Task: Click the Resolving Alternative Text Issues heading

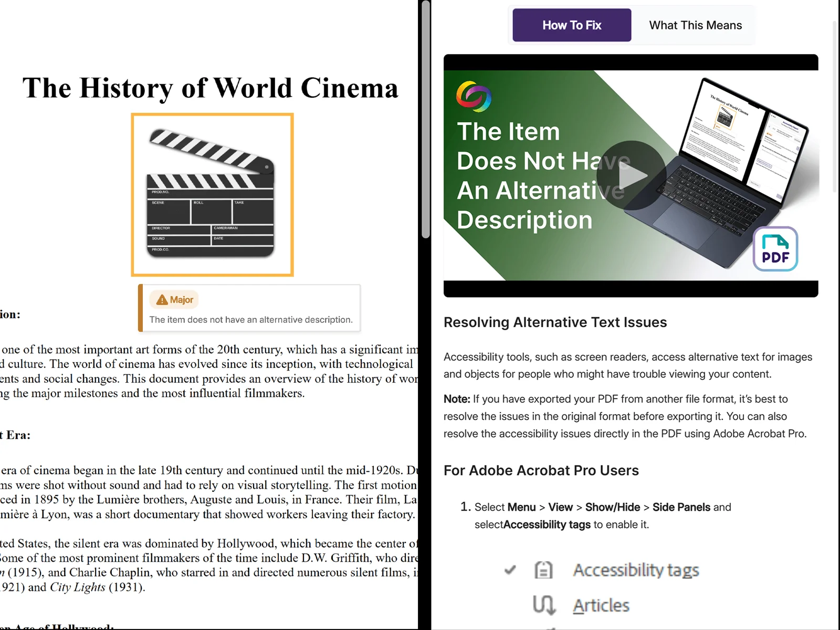Action: pyautogui.click(x=555, y=322)
